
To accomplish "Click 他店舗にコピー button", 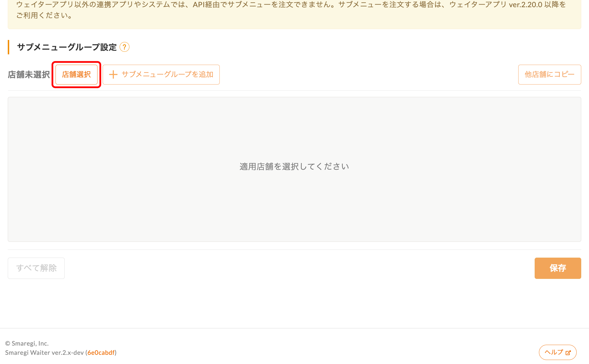I will tap(550, 74).
